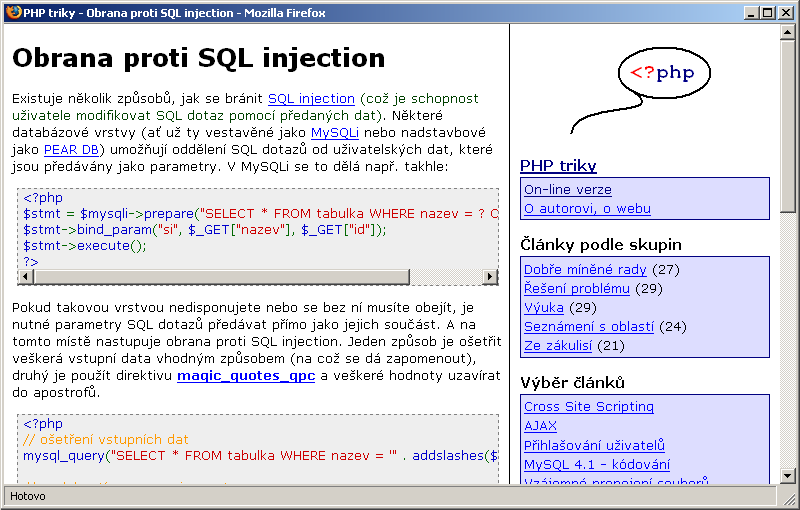Click the code block's left scroll arrow
The height and width of the screenshot is (510, 800).
pyautogui.click(x=26, y=276)
